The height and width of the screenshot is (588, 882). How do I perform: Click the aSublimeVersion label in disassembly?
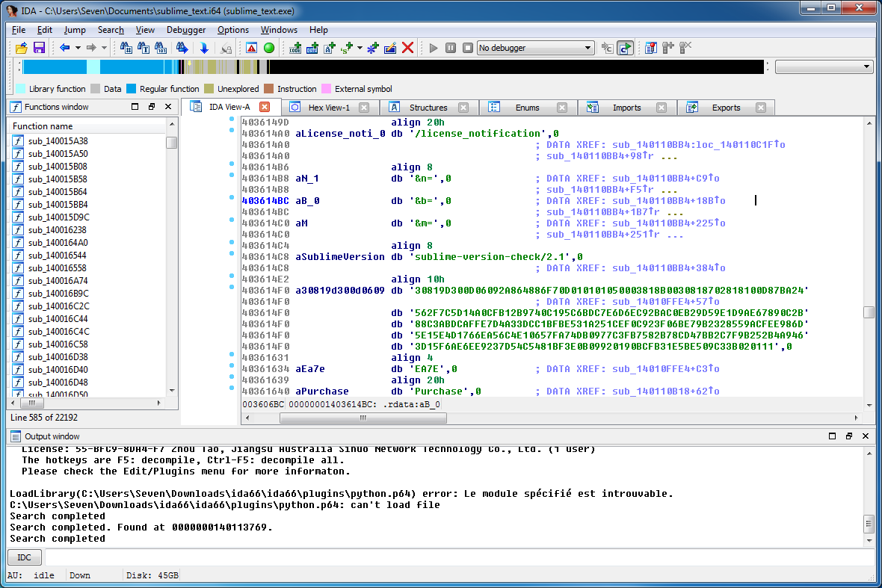pyautogui.click(x=340, y=257)
